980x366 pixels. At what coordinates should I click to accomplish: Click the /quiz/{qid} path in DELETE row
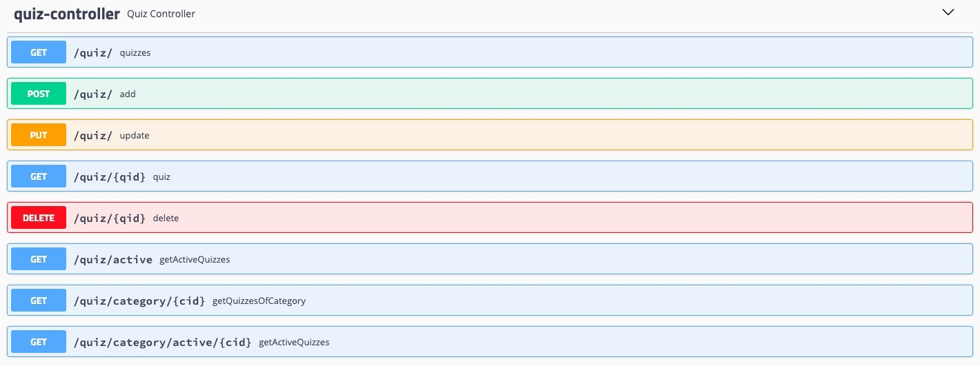point(110,218)
